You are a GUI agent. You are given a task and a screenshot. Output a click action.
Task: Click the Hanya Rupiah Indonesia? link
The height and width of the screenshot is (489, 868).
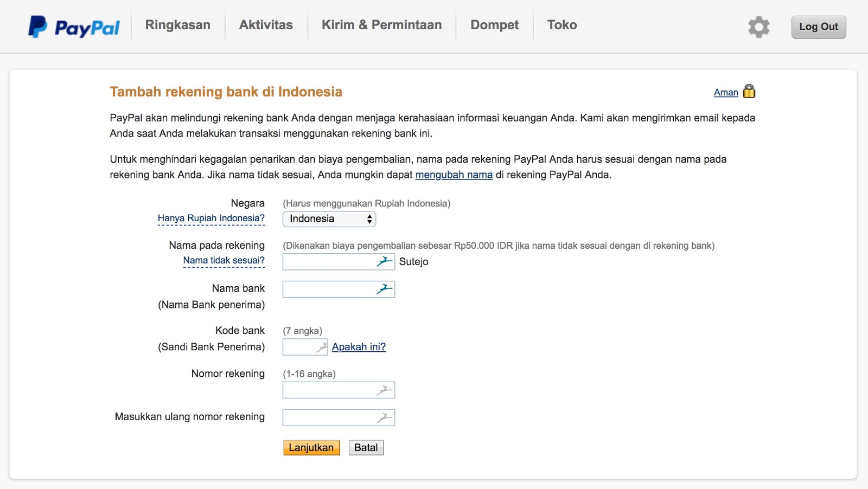pos(211,217)
